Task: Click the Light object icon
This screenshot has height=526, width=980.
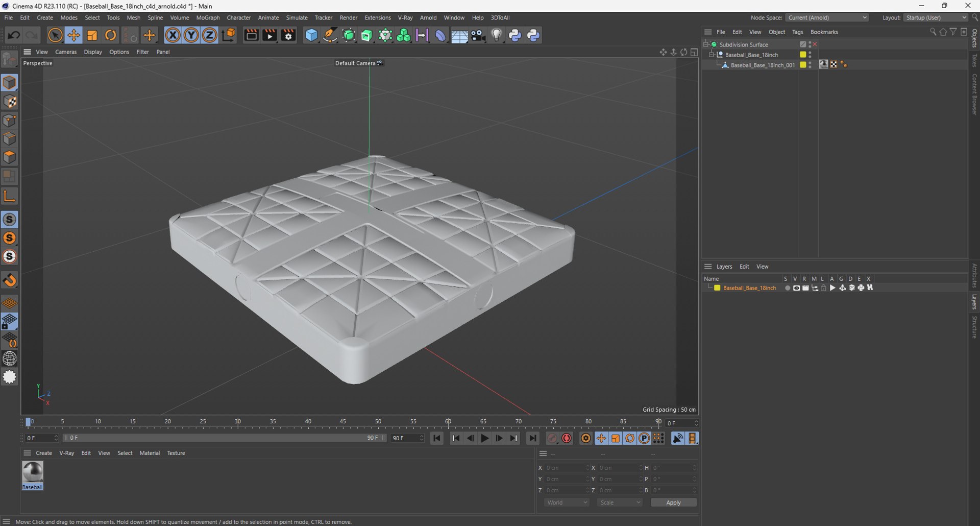Action: pos(496,35)
